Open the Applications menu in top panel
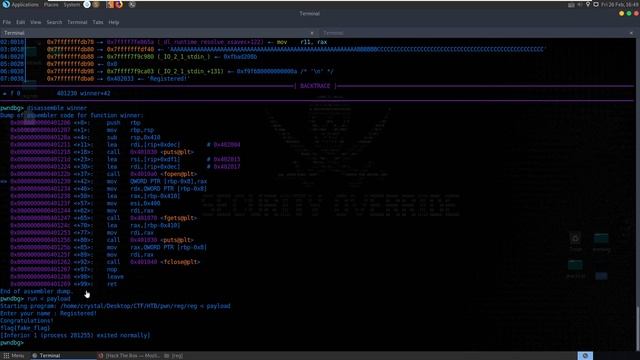 [25, 4]
